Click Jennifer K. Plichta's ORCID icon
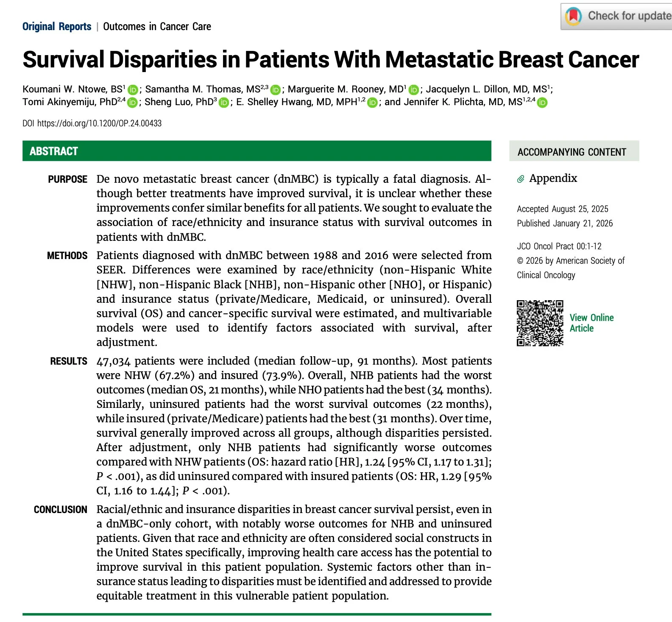 pos(542,103)
